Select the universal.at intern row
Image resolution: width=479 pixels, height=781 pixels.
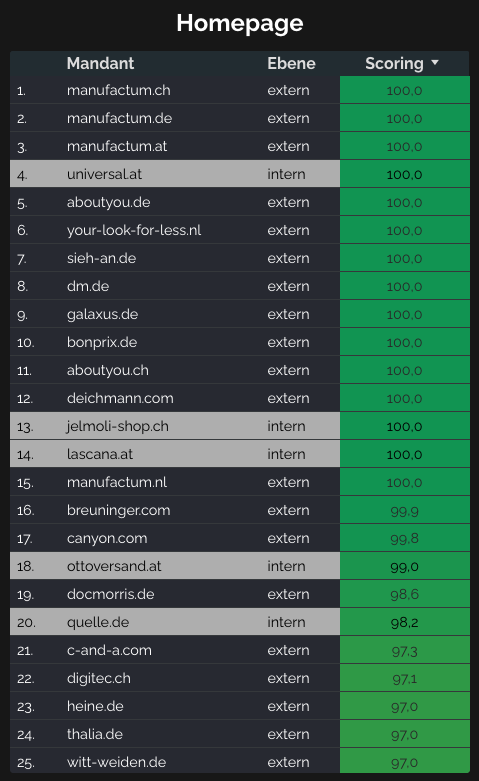click(240, 174)
